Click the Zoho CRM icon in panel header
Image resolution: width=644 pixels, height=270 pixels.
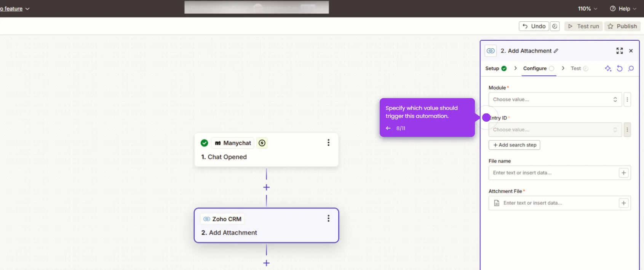click(x=491, y=51)
